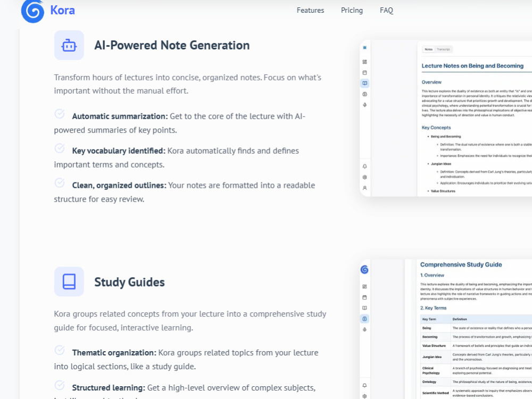Click the 'Key Term' column header
532x399 pixels.
pos(429,319)
